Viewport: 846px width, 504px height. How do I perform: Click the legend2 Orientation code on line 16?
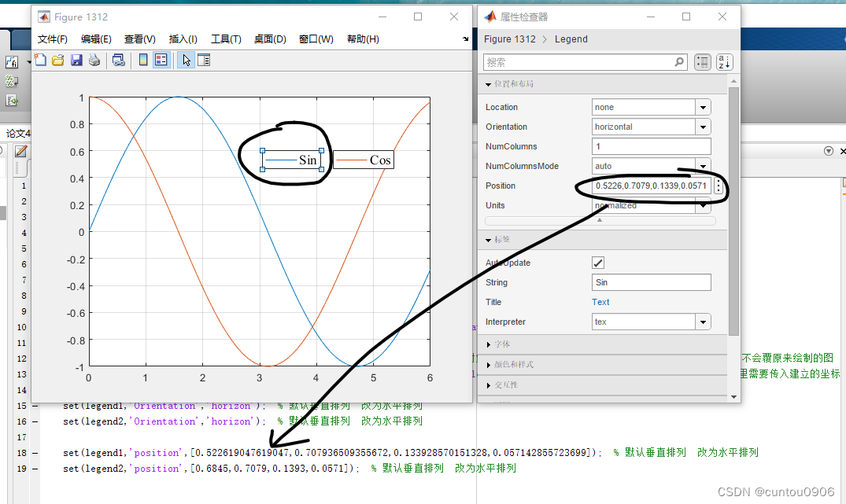point(164,421)
